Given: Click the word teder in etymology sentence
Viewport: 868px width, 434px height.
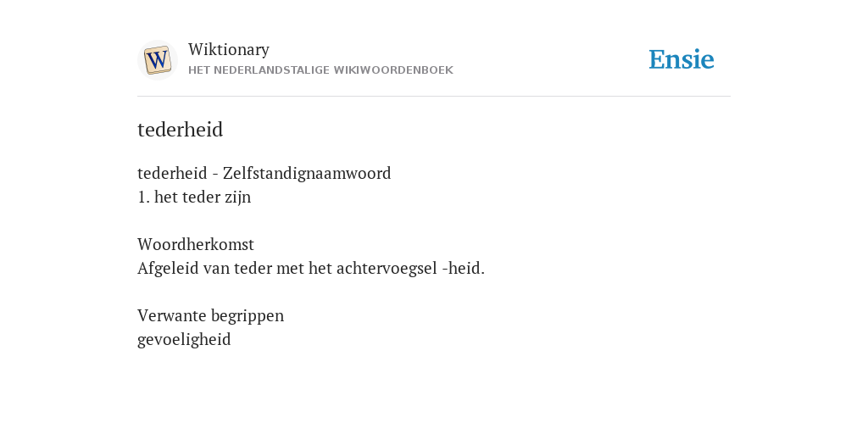Looking at the screenshot, I should point(253,268).
